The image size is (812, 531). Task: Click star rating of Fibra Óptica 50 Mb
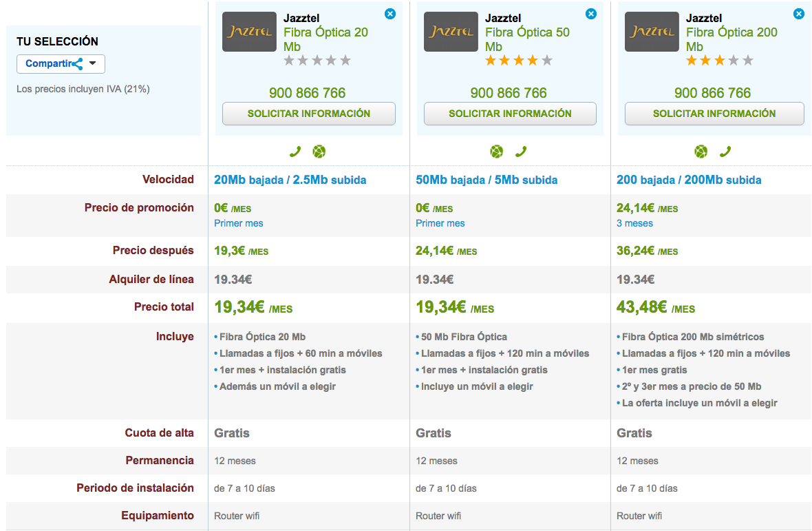[x=519, y=61]
